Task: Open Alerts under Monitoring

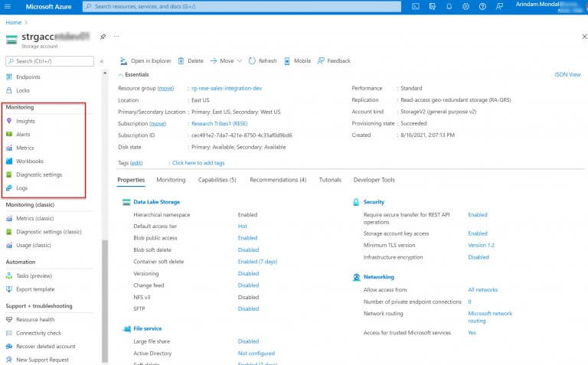Action: (x=23, y=134)
